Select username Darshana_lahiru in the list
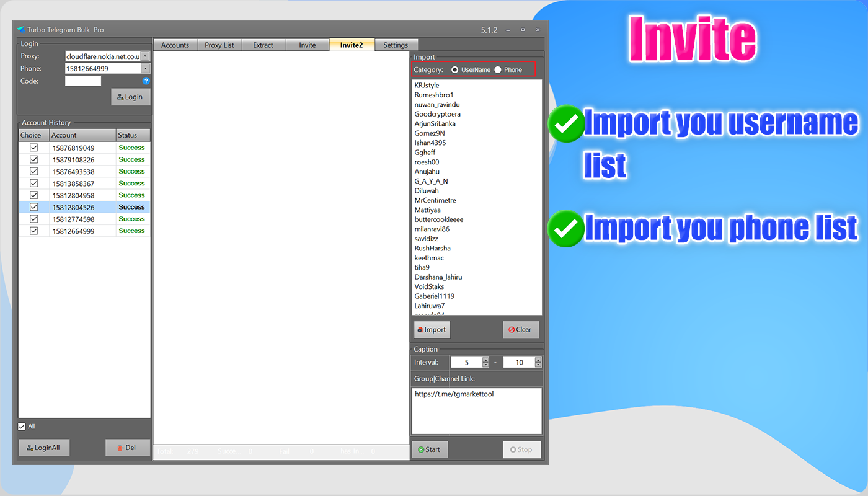Screen dimensions: 868x496 coord(438,277)
